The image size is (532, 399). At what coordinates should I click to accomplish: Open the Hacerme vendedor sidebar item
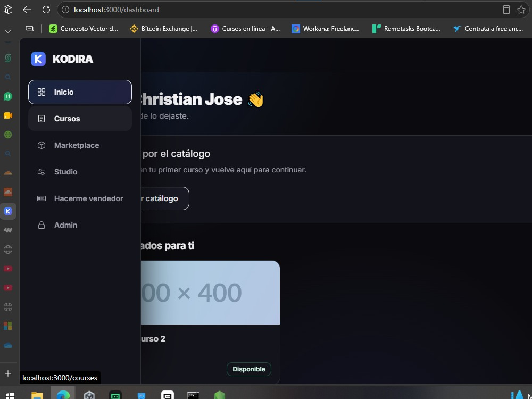(x=80, y=198)
